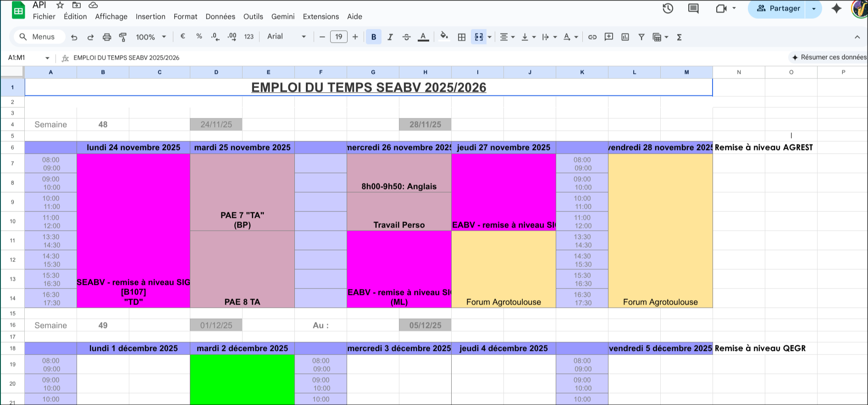Open text wrapping dropdown
This screenshot has height=405, width=868.
pyautogui.click(x=549, y=37)
